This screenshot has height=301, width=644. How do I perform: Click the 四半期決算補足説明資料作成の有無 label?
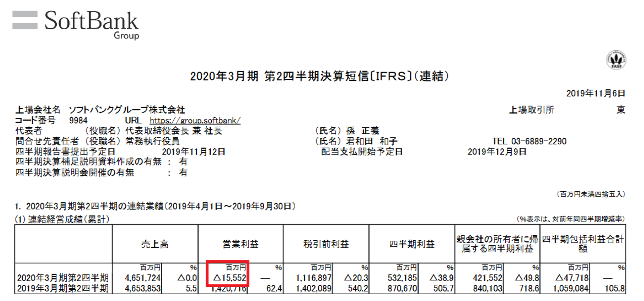coord(88,162)
